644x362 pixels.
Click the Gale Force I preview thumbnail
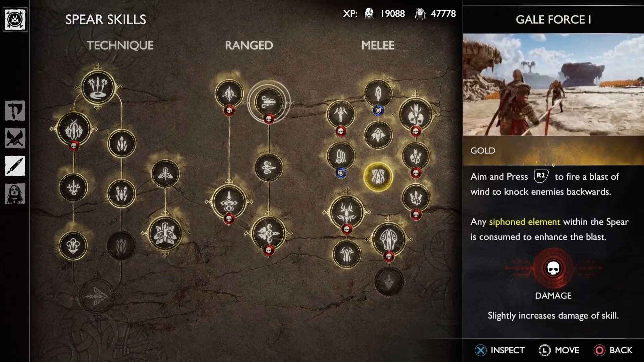click(x=553, y=84)
